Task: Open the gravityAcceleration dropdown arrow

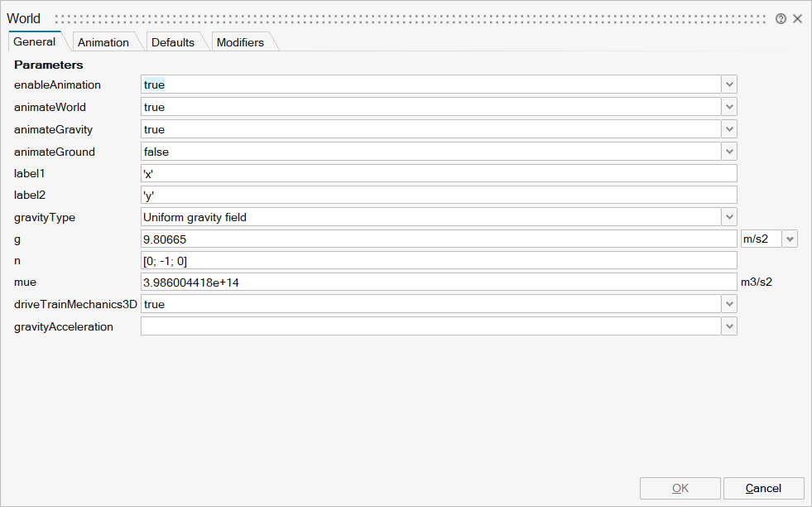Action: [x=729, y=326]
